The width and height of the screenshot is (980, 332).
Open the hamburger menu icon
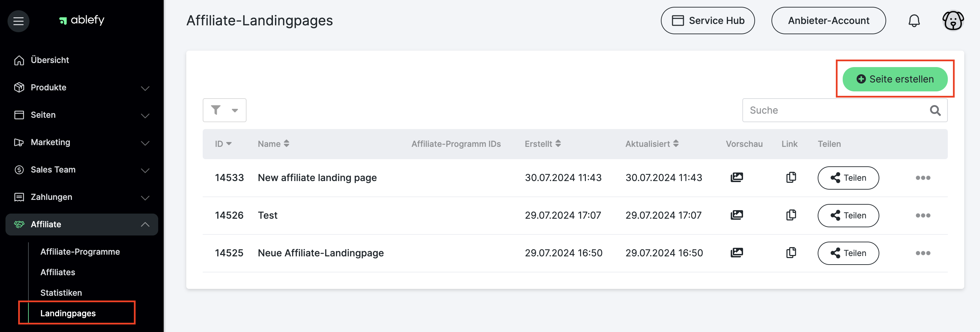[x=18, y=21]
